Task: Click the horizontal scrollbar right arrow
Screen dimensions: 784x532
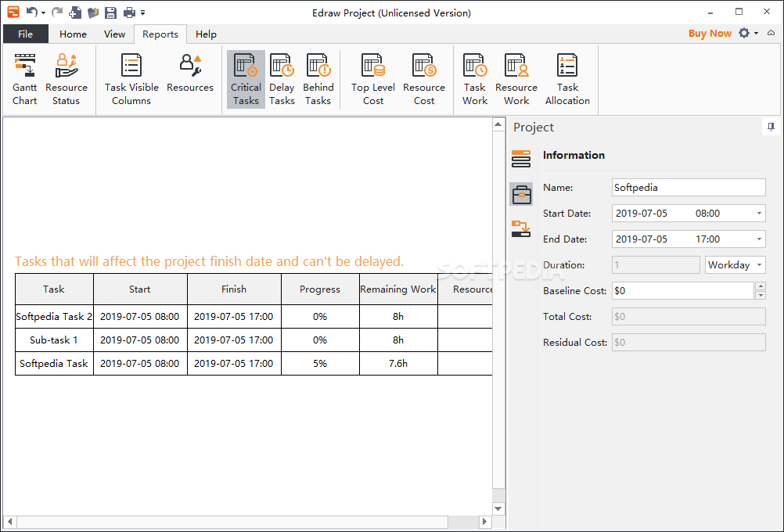Action: pyautogui.click(x=484, y=522)
